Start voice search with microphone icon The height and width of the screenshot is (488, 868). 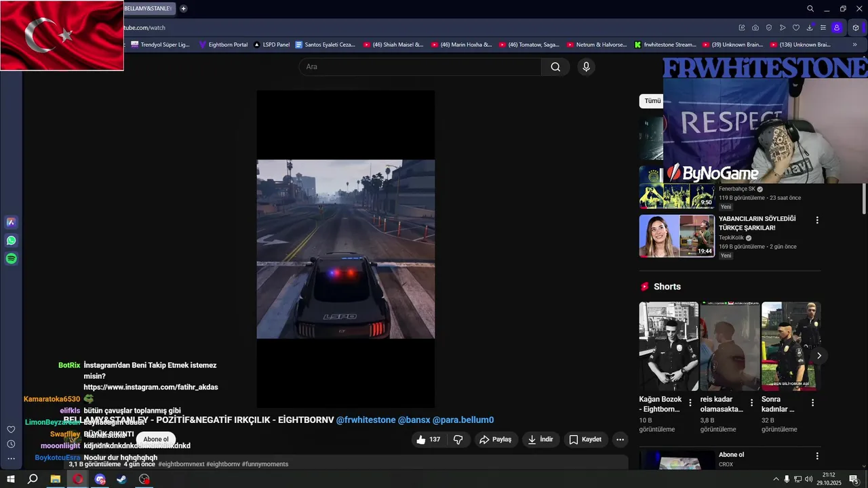(x=586, y=66)
